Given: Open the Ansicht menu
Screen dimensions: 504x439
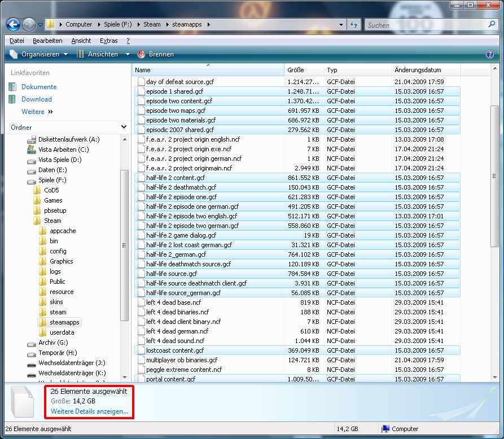Looking at the screenshot, I should point(81,41).
